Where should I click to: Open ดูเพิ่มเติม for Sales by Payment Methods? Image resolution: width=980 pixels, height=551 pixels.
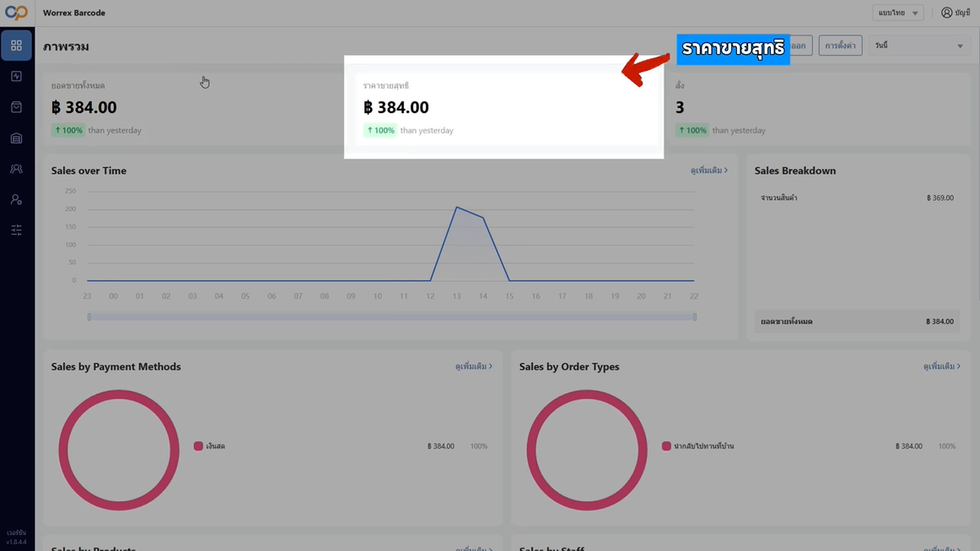pyautogui.click(x=474, y=366)
